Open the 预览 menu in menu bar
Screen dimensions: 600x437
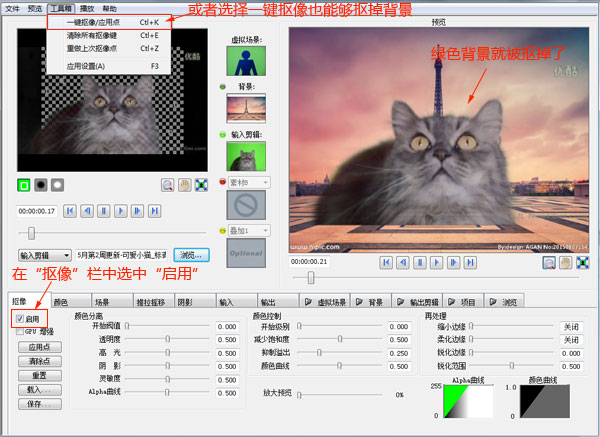click(x=35, y=8)
